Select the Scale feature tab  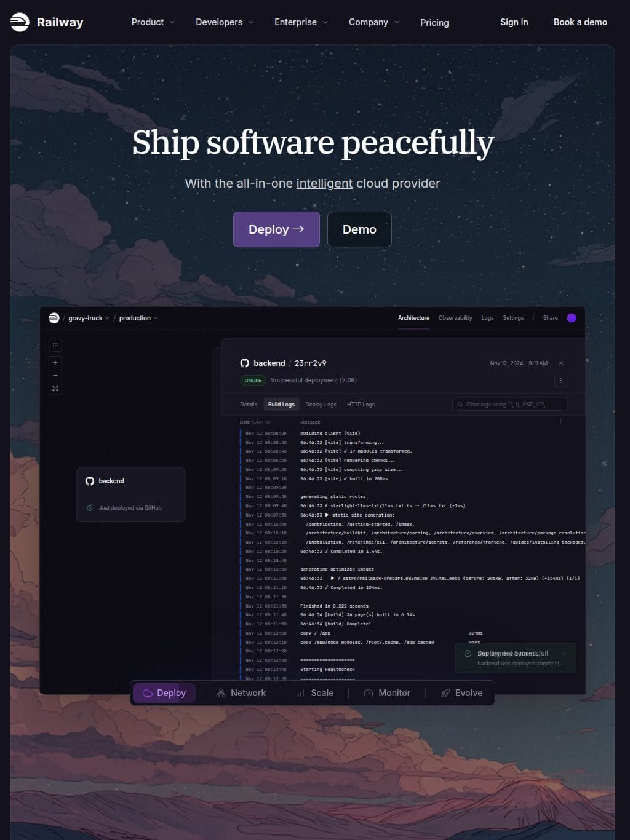tap(315, 693)
